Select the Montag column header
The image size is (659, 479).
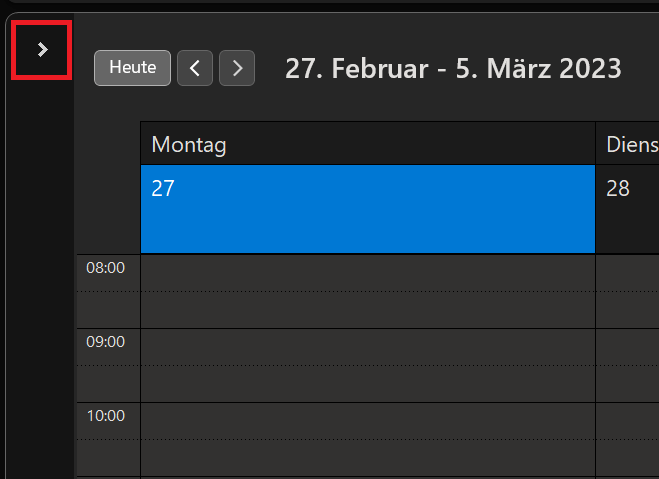pyautogui.click(x=368, y=144)
